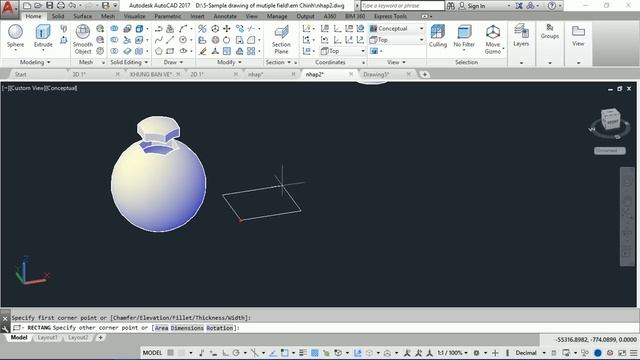Select the solid Union tool
Image resolution: width=640 pixels, height=360 pixels.
pos(114,29)
